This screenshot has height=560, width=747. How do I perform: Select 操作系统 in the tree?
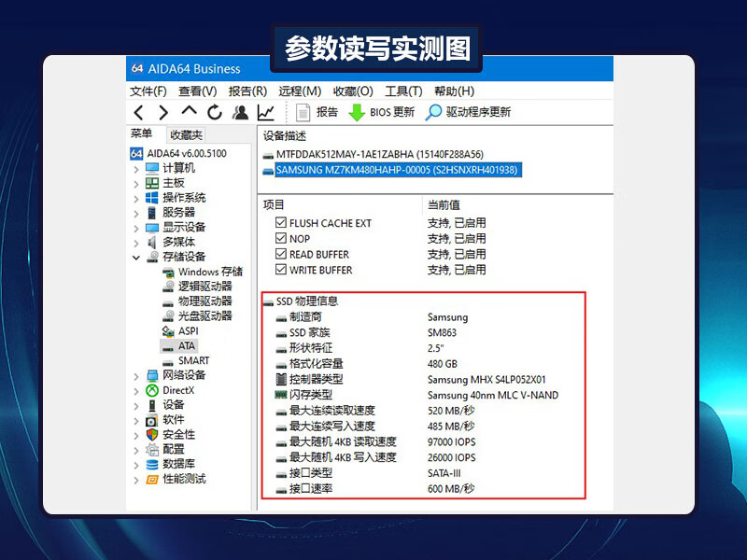(x=176, y=198)
